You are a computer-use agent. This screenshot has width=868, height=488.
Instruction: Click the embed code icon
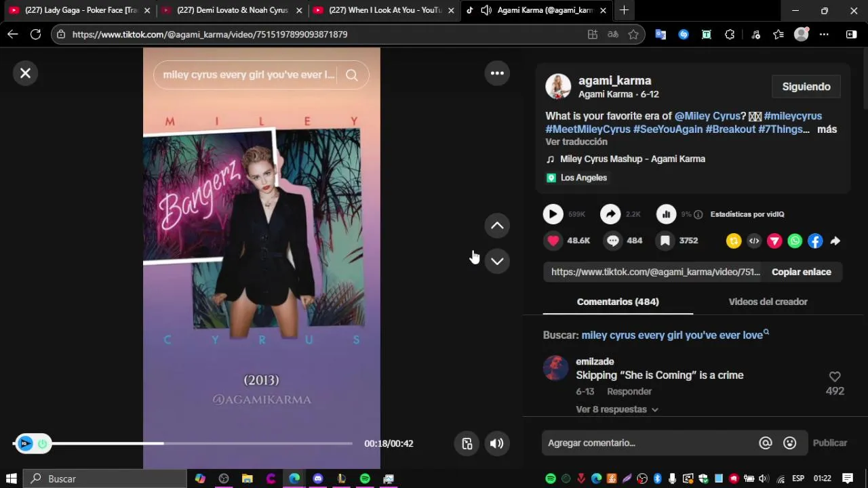pos(754,241)
